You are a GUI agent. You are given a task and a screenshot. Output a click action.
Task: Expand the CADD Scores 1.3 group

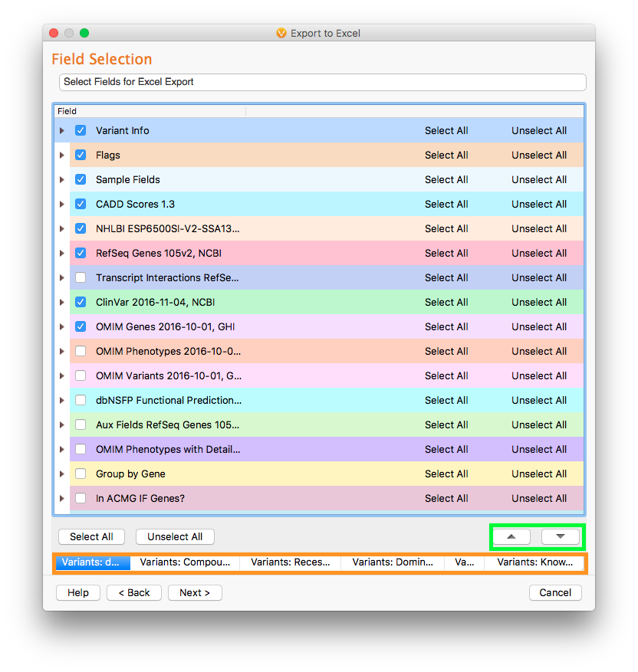pos(62,204)
